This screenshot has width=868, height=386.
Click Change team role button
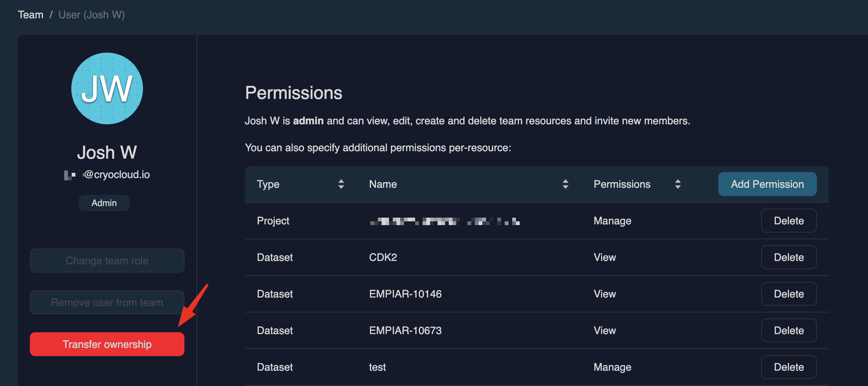point(107,261)
